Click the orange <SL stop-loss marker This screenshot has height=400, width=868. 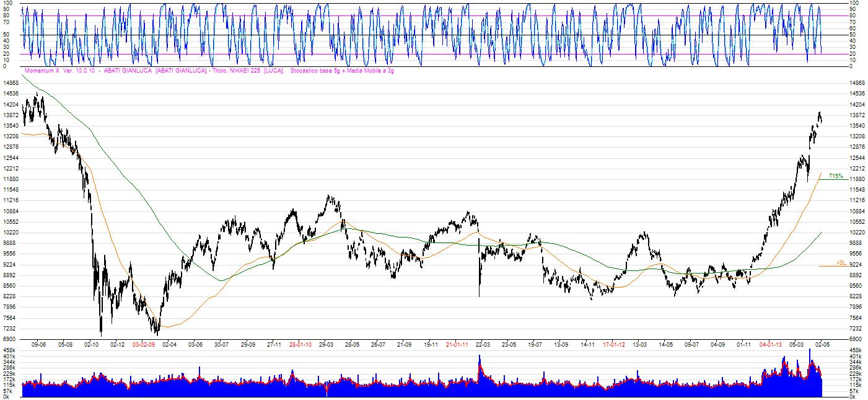coord(841,263)
